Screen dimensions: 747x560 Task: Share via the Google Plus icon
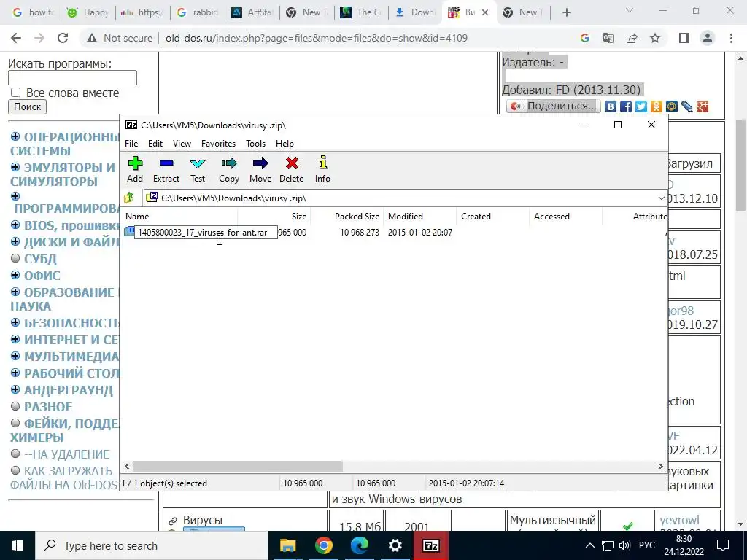(703, 106)
